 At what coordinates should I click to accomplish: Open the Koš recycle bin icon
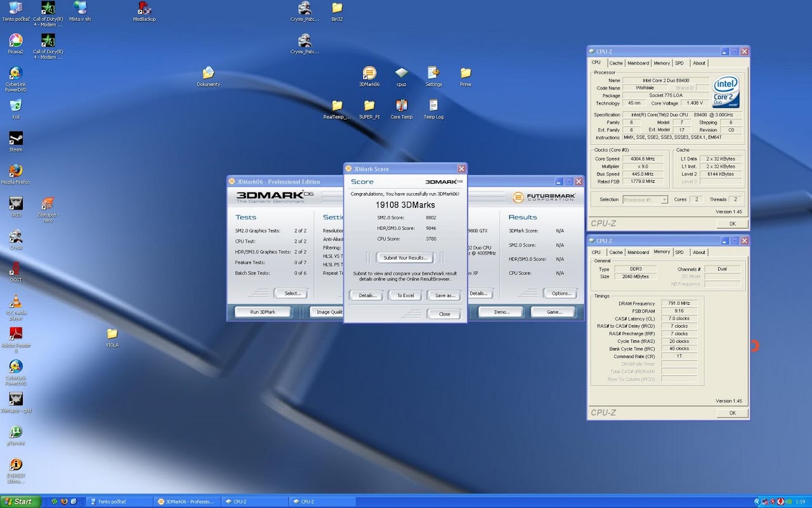[x=16, y=109]
